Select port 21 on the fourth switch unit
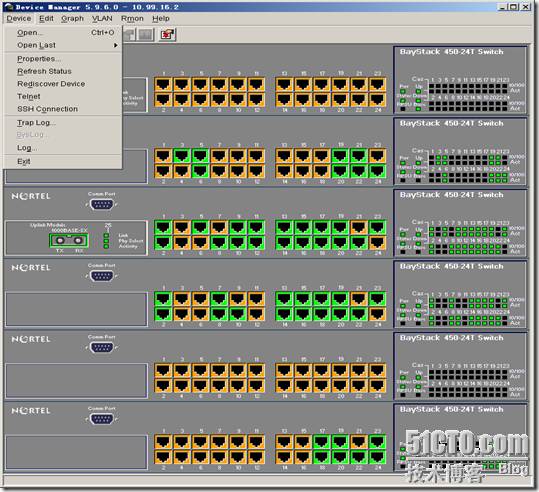 (x=359, y=299)
